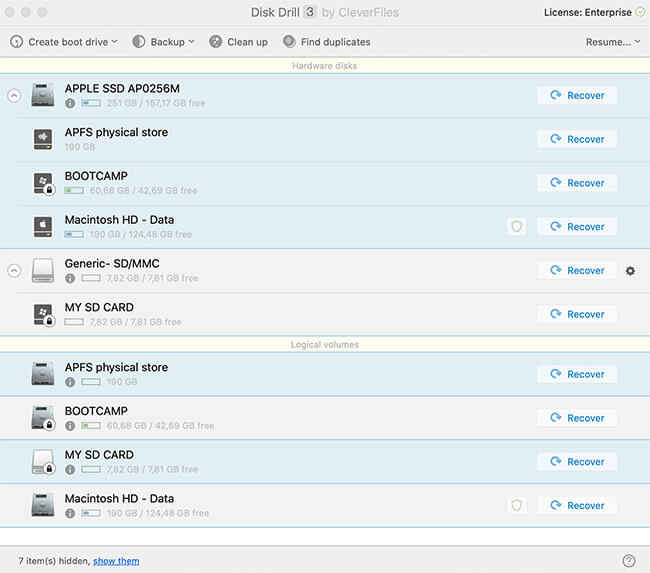
Task: Click the Clean up toolbar icon
Action: pos(216,41)
